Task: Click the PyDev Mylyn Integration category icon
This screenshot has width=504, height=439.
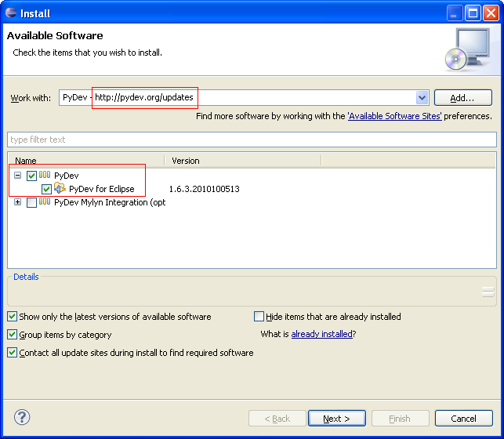Action: tap(45, 201)
